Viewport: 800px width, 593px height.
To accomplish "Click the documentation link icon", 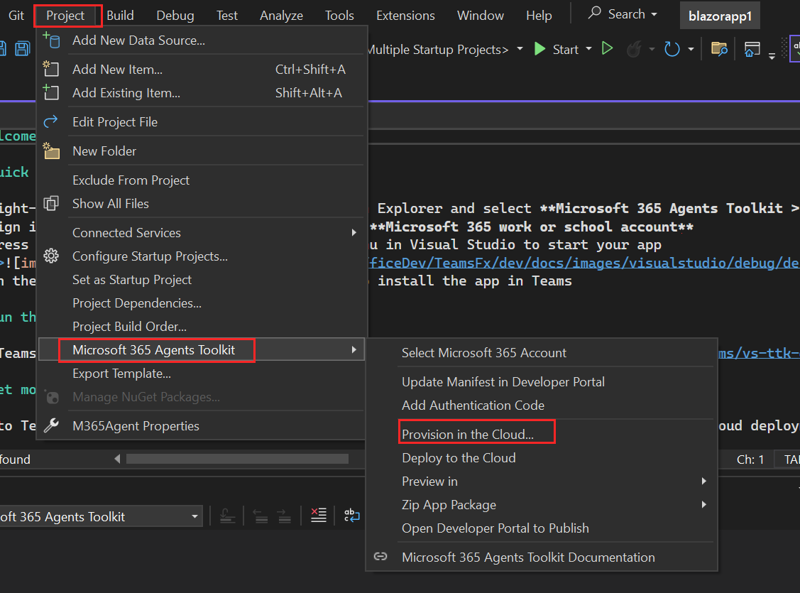I will [x=381, y=557].
